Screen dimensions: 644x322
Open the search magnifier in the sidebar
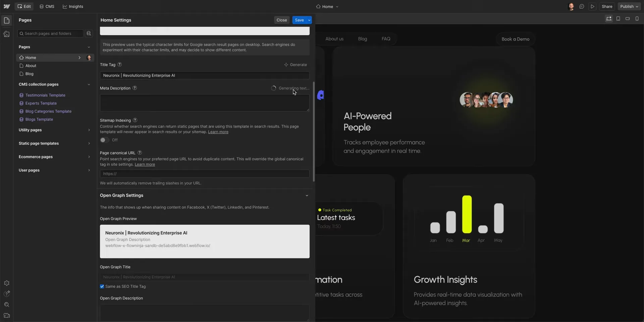pyautogui.click(x=7, y=305)
